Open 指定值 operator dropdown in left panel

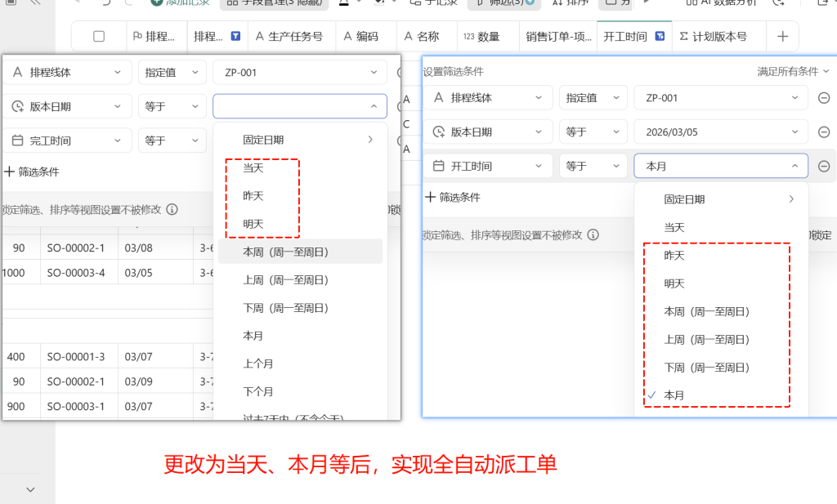[172, 73]
